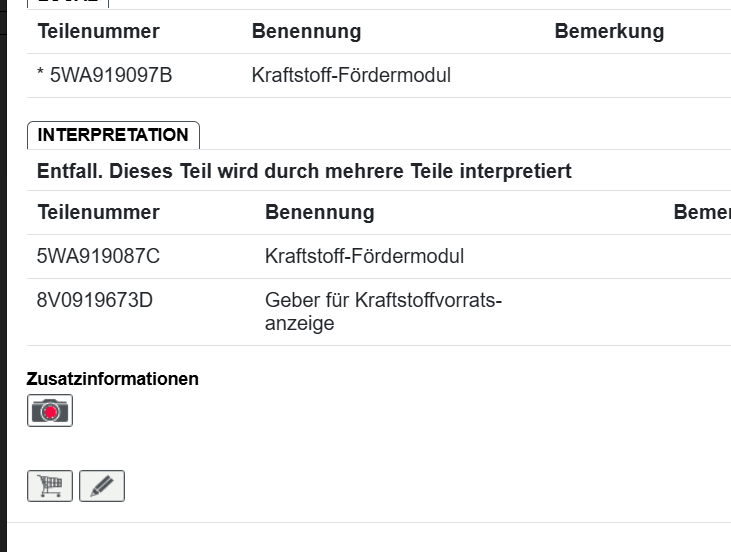This screenshot has height=552, width=731.
Task: Click the Zusatzinformationen label
Action: pos(112,379)
